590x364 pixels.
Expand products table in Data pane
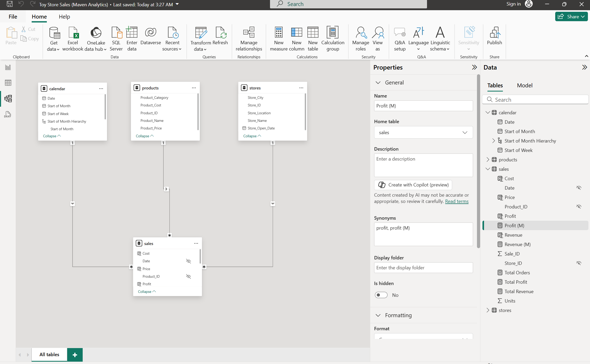[488, 160]
